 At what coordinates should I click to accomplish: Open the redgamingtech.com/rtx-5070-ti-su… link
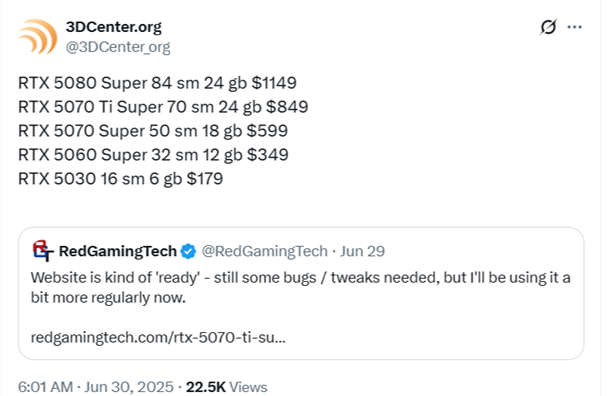point(158,337)
